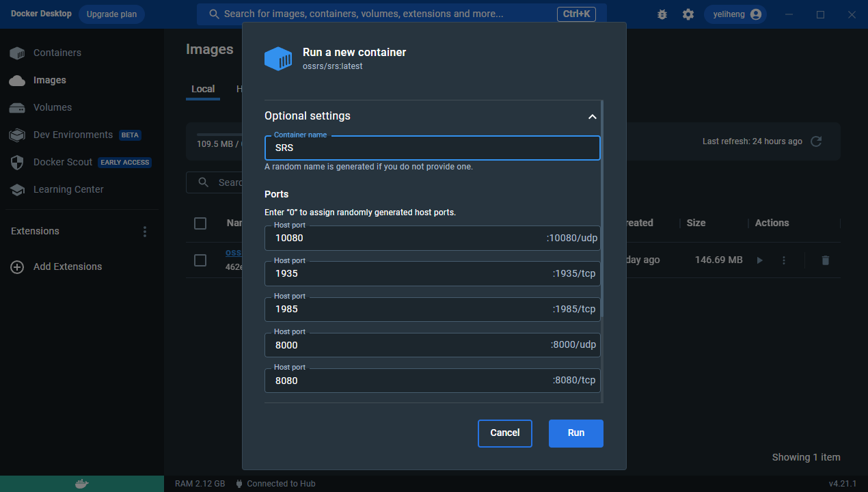Open Volumes in sidebar
The image size is (868, 492).
pos(52,107)
